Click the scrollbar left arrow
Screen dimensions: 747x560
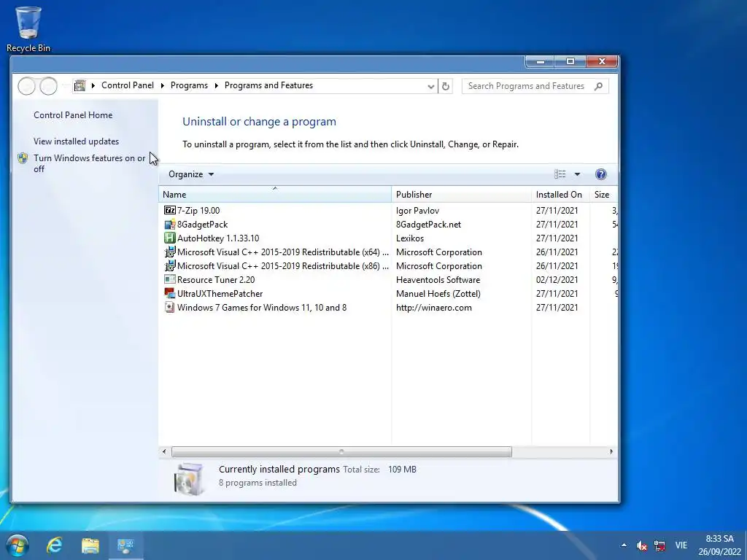point(164,451)
